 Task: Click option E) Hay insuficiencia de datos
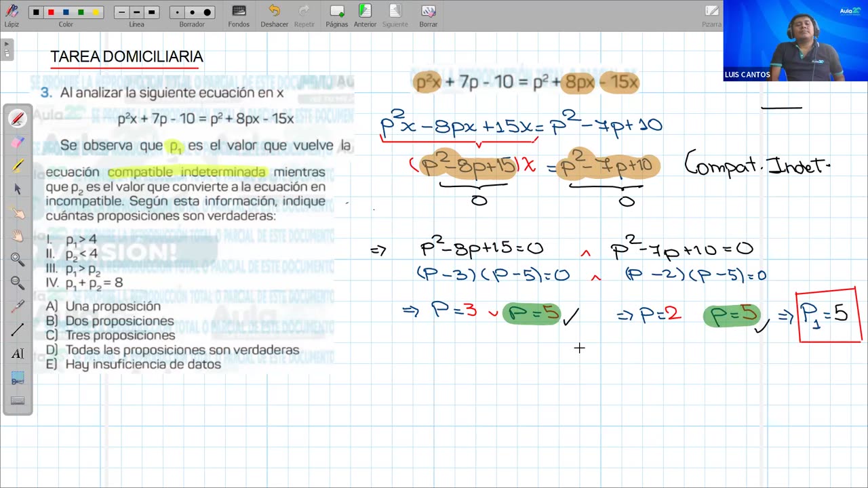coord(134,364)
